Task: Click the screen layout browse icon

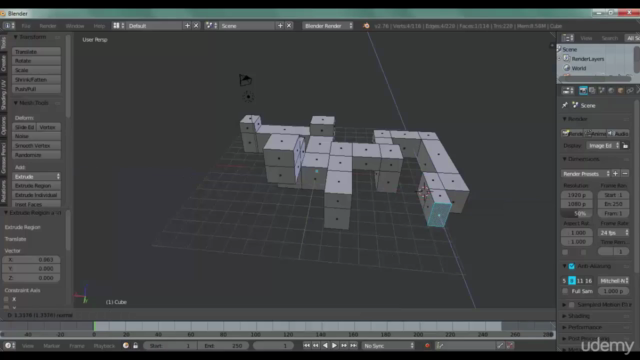Action: 118,26
